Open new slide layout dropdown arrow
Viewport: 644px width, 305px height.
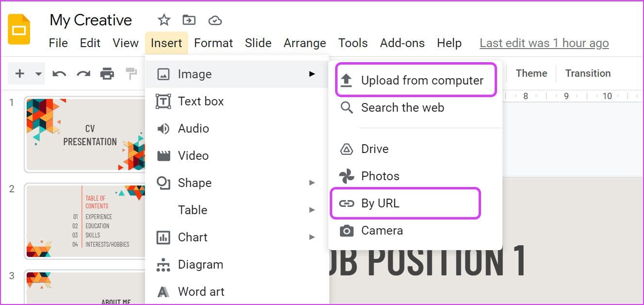point(39,74)
